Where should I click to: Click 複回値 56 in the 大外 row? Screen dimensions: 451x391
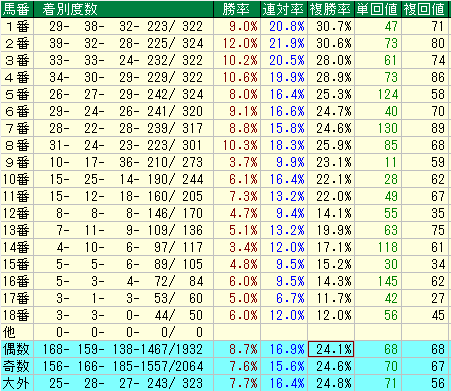point(425,383)
